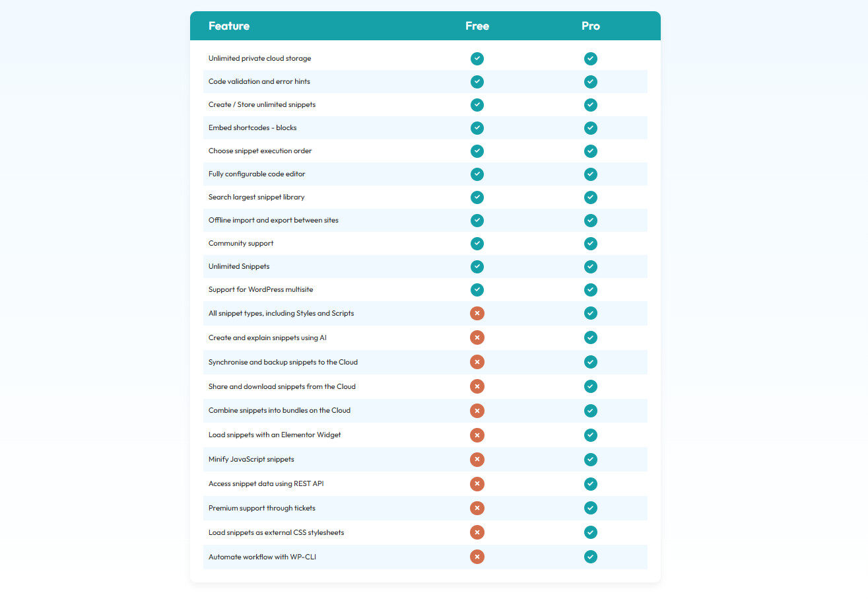This screenshot has width=868, height=599.
Task: Click the Pro checkmark for Cloud snippet backup
Action: click(x=591, y=362)
